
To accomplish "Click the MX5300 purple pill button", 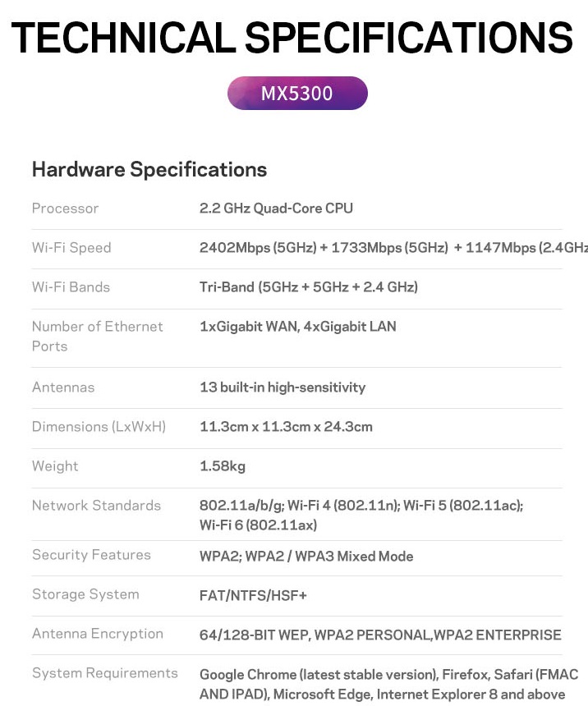I will pos(297,94).
